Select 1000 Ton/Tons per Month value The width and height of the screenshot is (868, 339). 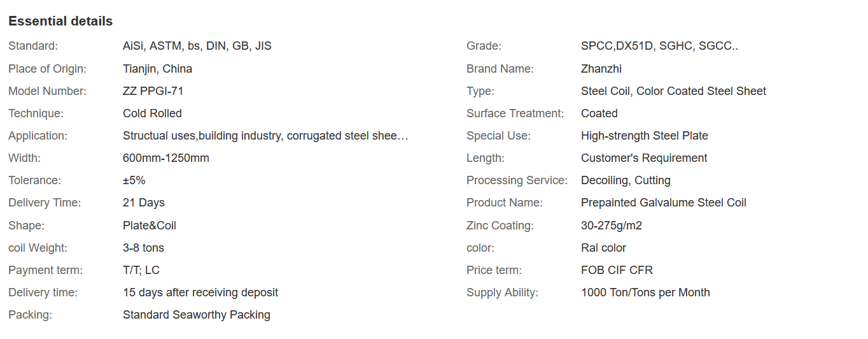[645, 292]
